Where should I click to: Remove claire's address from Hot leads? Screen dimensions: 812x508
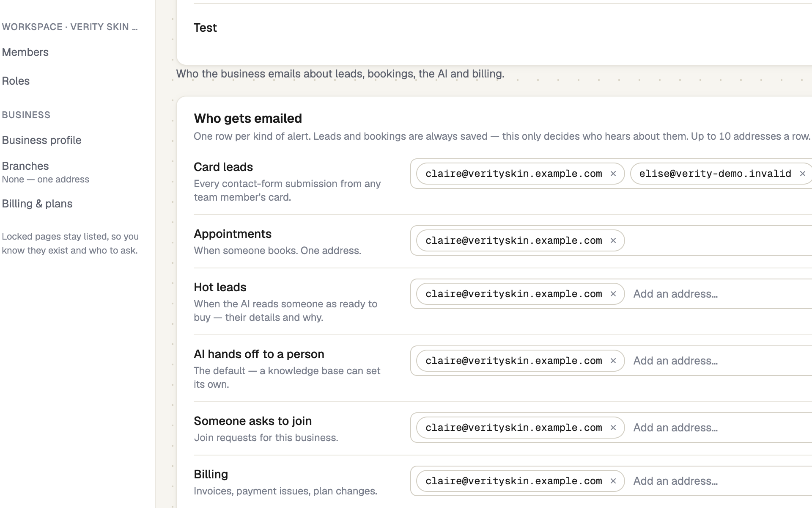[613, 294]
